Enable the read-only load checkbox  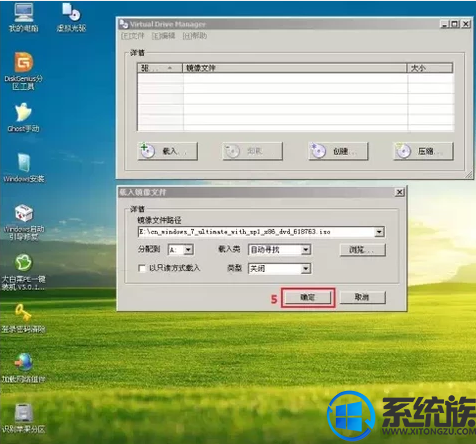(142, 268)
